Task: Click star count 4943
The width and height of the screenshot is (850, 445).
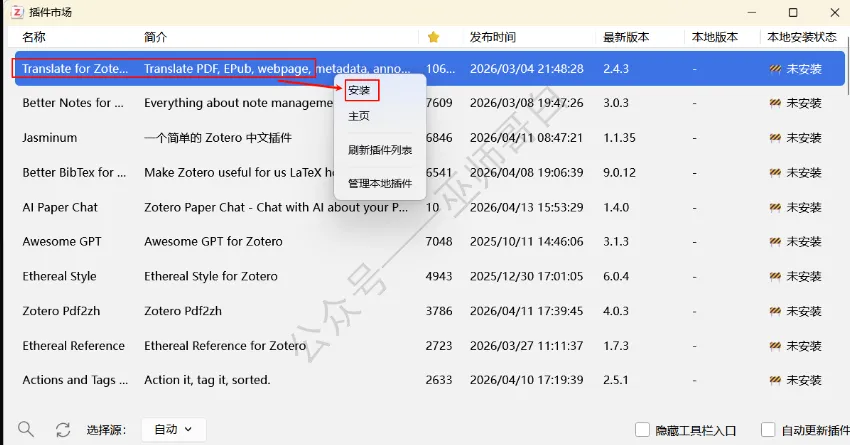Action: tap(439, 276)
